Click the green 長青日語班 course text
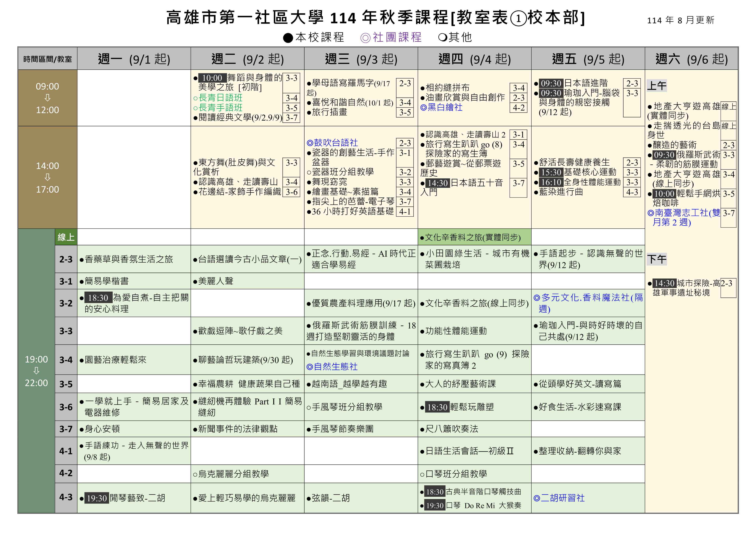 point(220,98)
